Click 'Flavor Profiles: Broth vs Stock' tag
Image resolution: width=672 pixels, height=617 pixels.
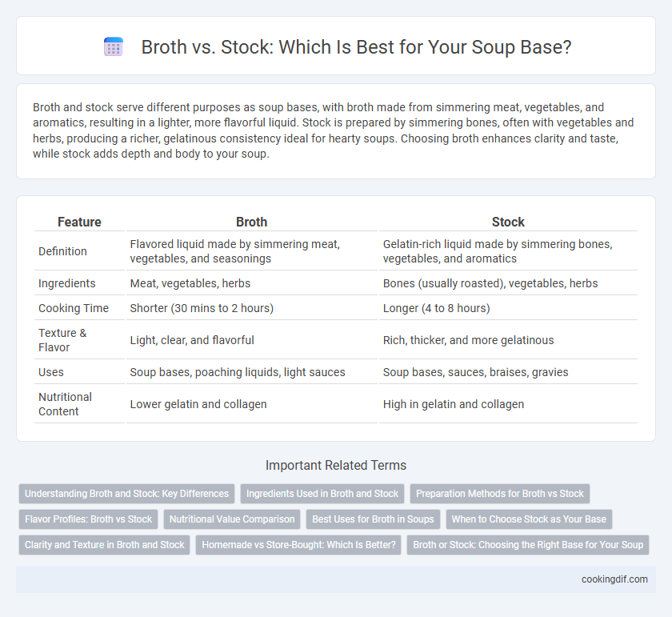pyautogui.click(x=88, y=519)
